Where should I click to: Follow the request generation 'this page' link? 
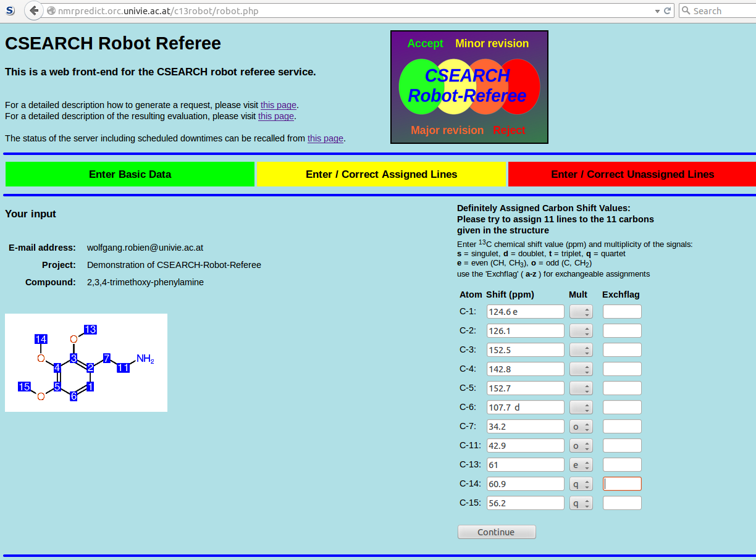pos(278,105)
